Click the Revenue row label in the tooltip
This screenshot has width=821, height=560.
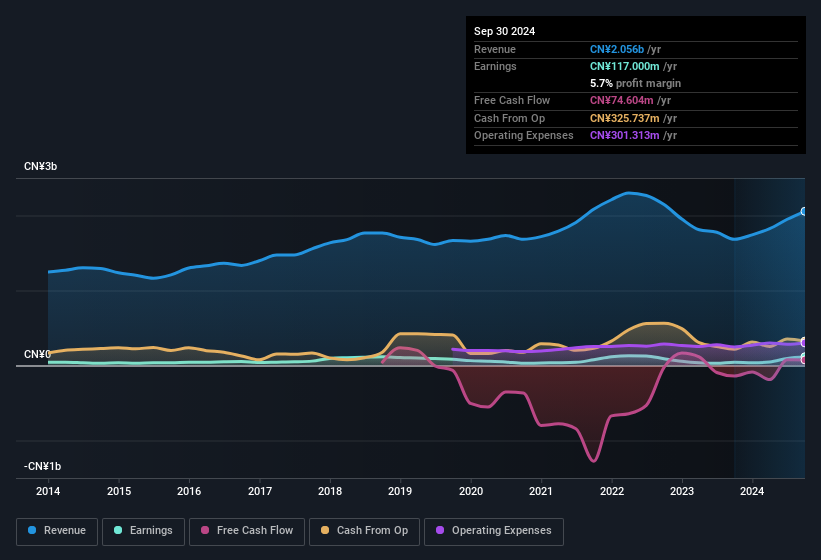click(495, 49)
